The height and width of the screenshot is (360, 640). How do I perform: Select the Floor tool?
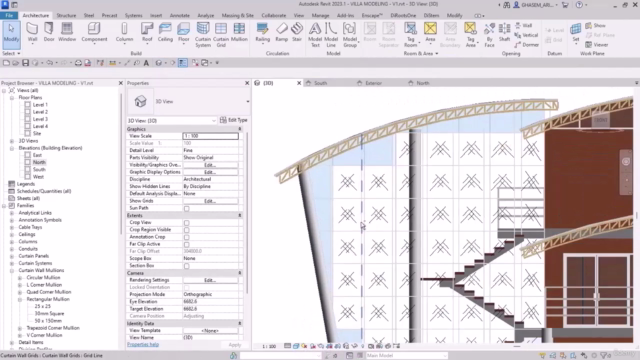(x=184, y=33)
